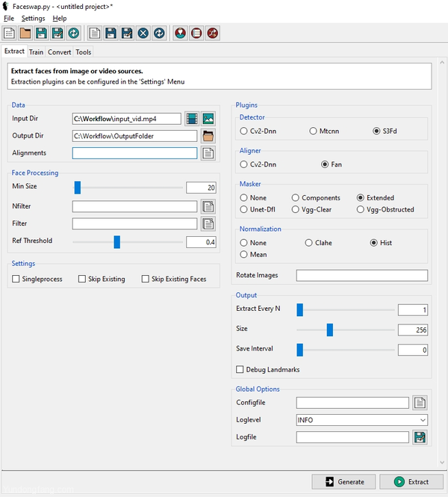Click the Min Size slider handle
Image resolution: width=448 pixels, height=497 pixels.
click(x=78, y=188)
